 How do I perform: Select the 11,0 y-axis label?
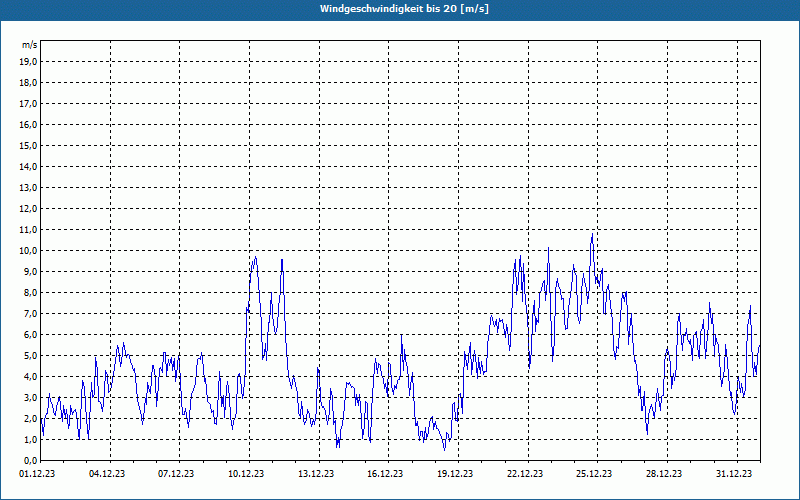click(x=28, y=230)
